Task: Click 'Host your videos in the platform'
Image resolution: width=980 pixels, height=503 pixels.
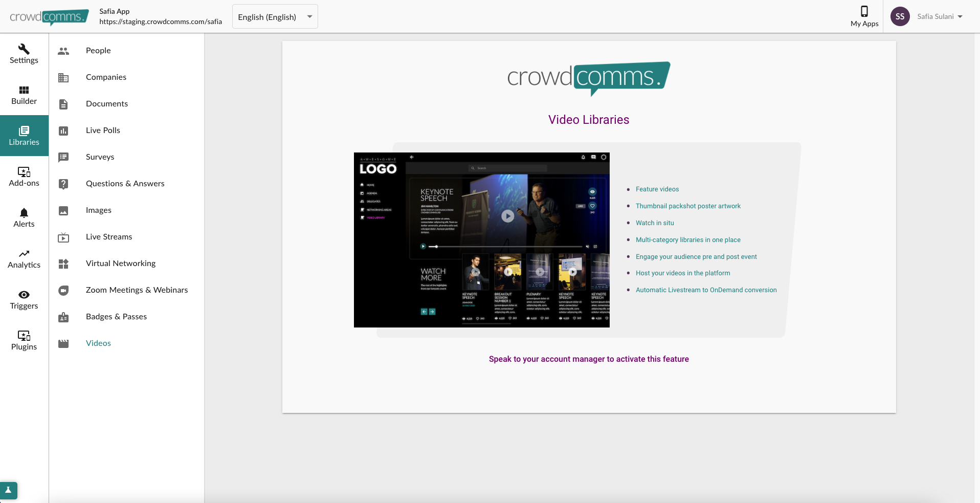Action: [x=683, y=273]
